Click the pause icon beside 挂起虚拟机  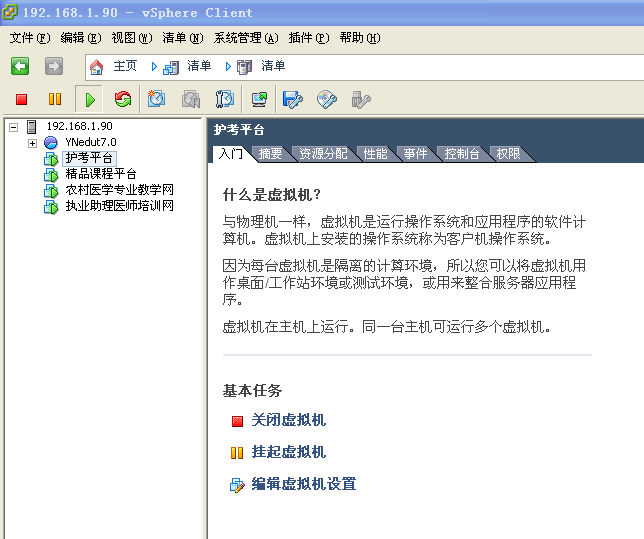(x=237, y=453)
